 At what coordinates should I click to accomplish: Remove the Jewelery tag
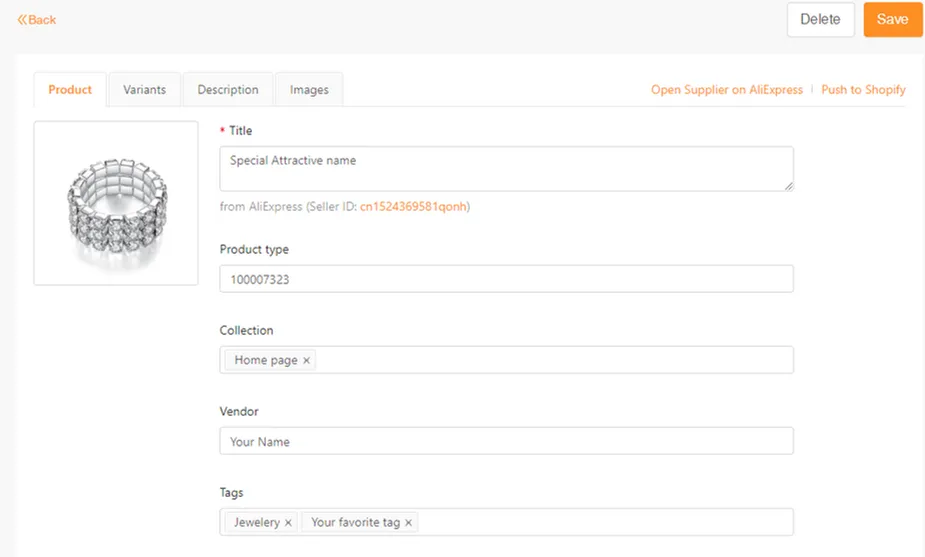coord(288,523)
